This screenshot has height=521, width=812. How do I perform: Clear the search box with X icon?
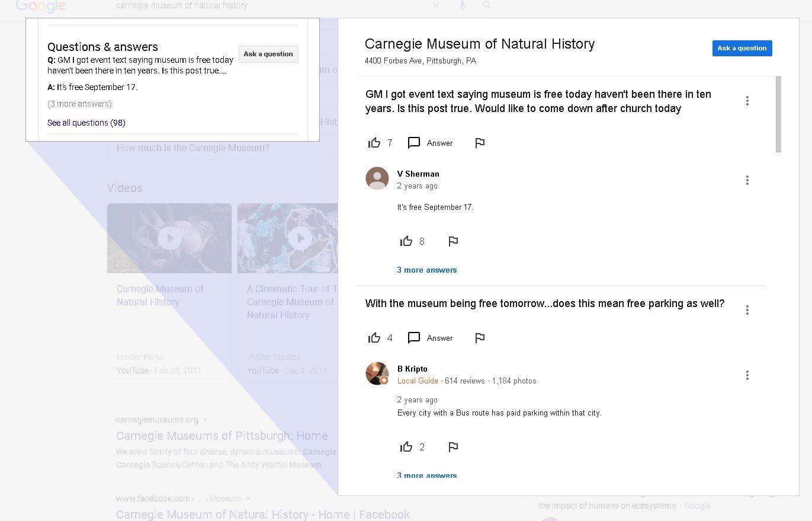[x=436, y=5]
